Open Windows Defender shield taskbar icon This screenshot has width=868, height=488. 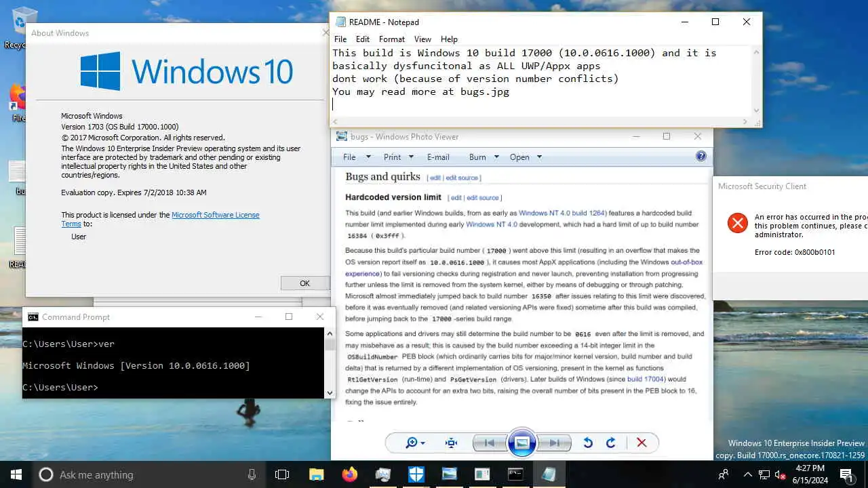[x=416, y=474]
